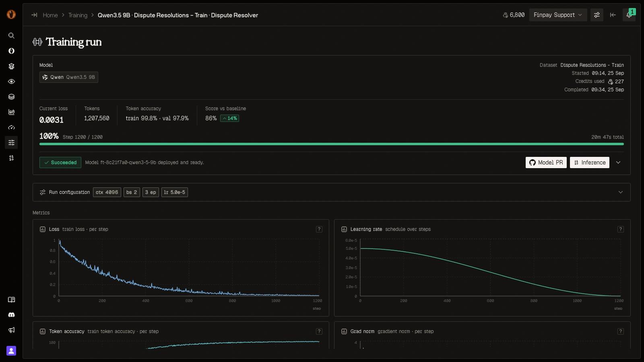Screen dimensions: 644x362
Task: Open search from the sidebar magnifier icon
Action: pyautogui.click(x=11, y=36)
